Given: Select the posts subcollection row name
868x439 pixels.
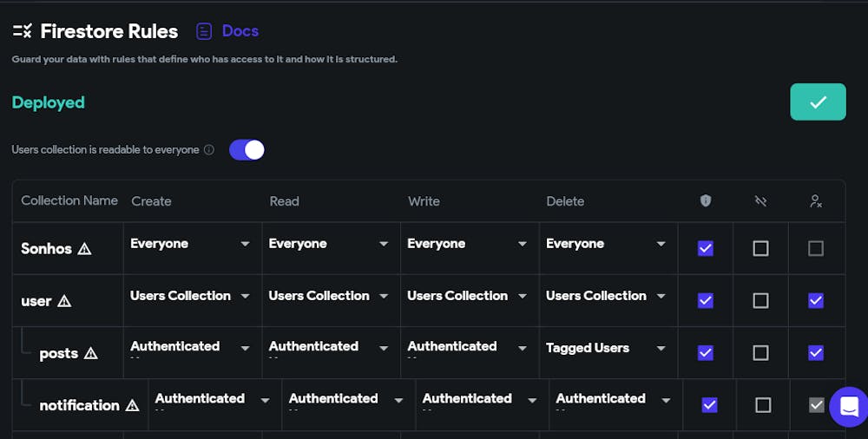Looking at the screenshot, I should (58, 353).
